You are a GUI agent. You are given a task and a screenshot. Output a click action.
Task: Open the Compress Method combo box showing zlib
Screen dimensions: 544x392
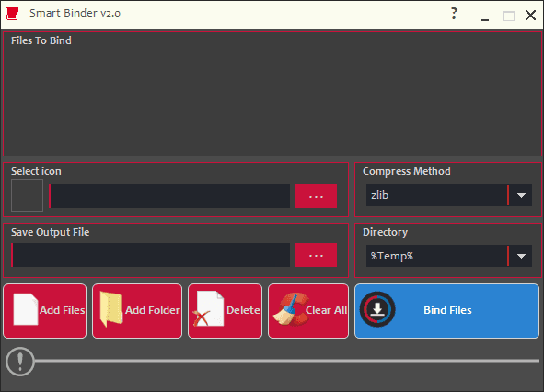pos(449,195)
